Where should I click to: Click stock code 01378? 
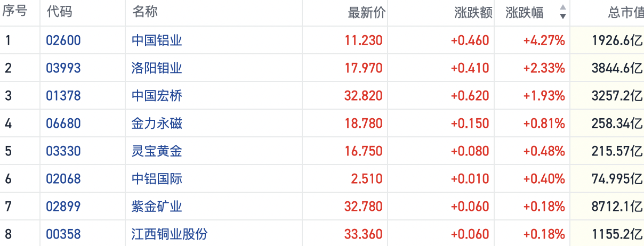coord(63,96)
